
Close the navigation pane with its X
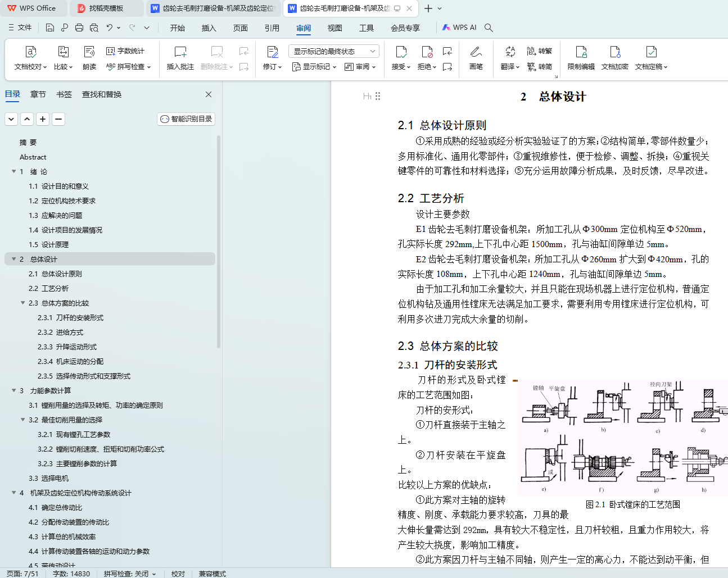point(209,94)
